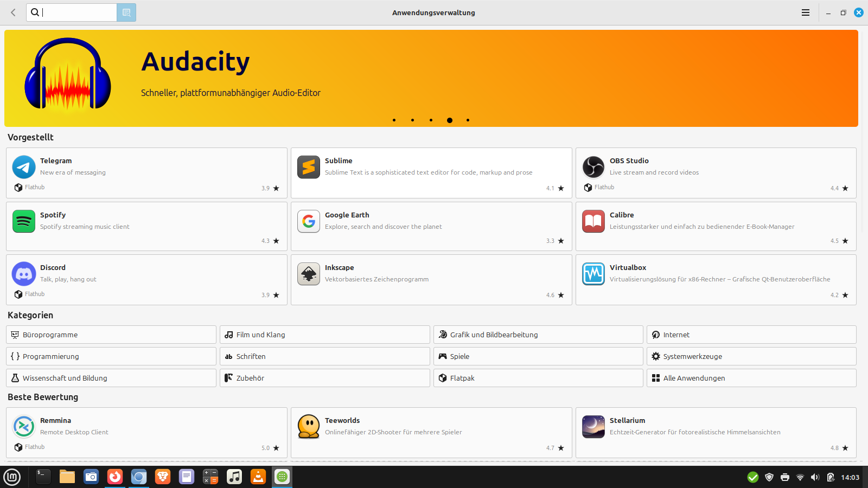Open the file manager folder in taskbar
The width and height of the screenshot is (868, 488).
[x=67, y=477]
